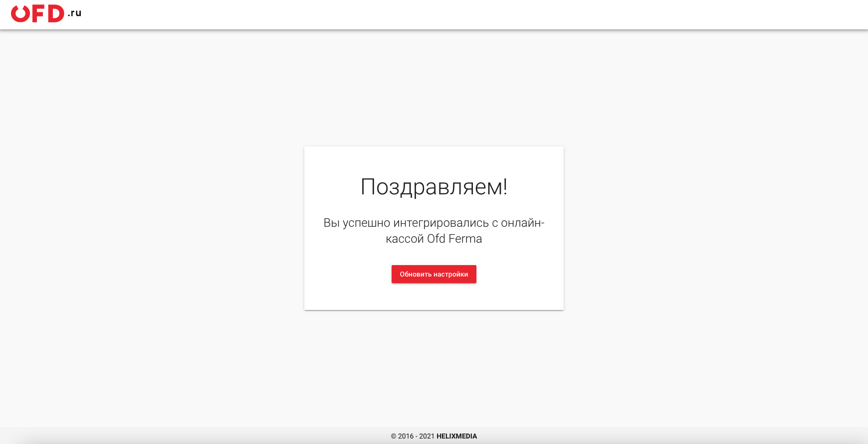Screen dimensions: 868x444
Task: Click the "HELIXMEDIA" footer text
Action: pyautogui.click(x=457, y=436)
